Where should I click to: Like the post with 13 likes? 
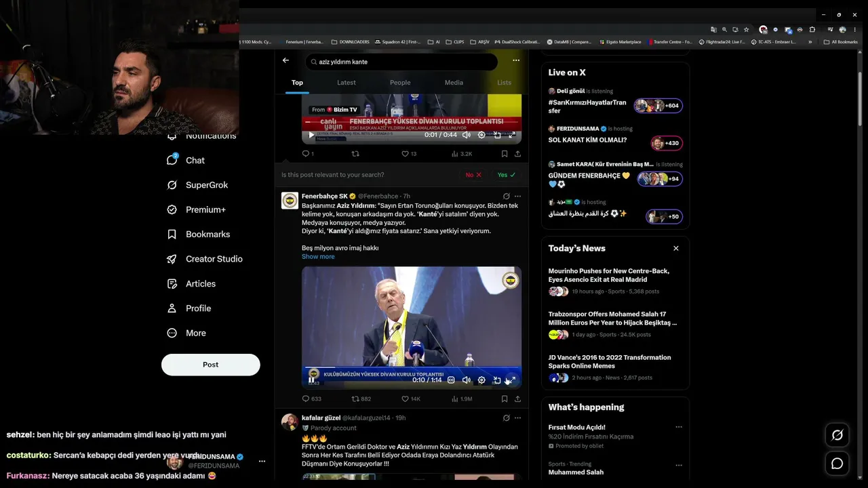coord(409,154)
